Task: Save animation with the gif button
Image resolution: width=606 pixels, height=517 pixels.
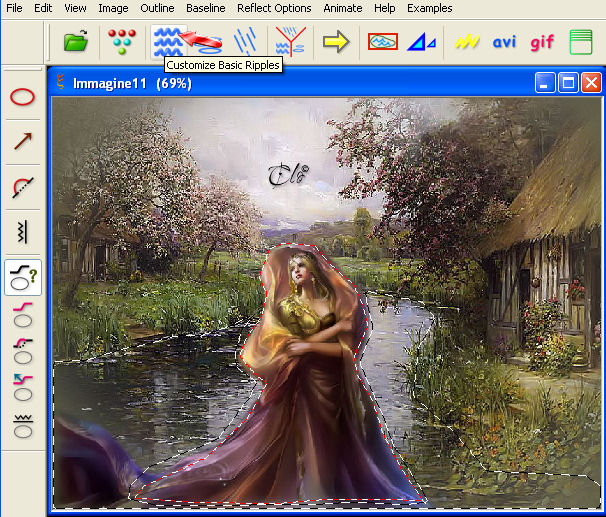Action: pyautogui.click(x=542, y=42)
